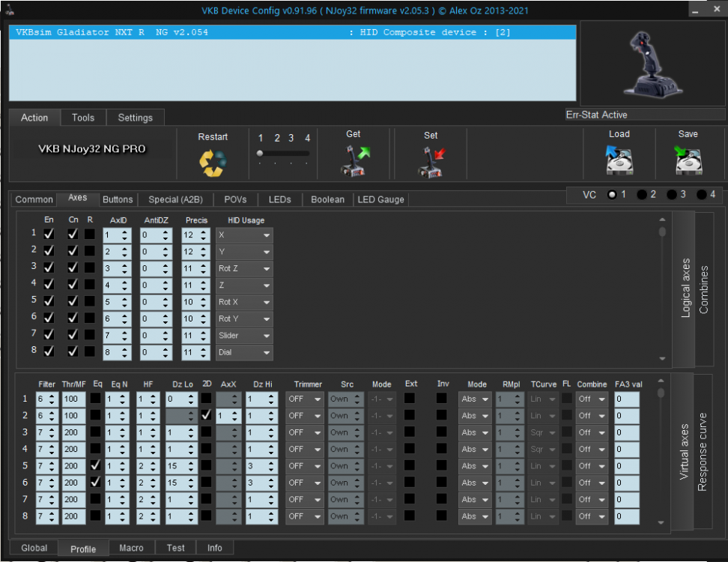Screen dimensions: 728x562
Task: Open the Response curve side panel
Action: tap(703, 451)
